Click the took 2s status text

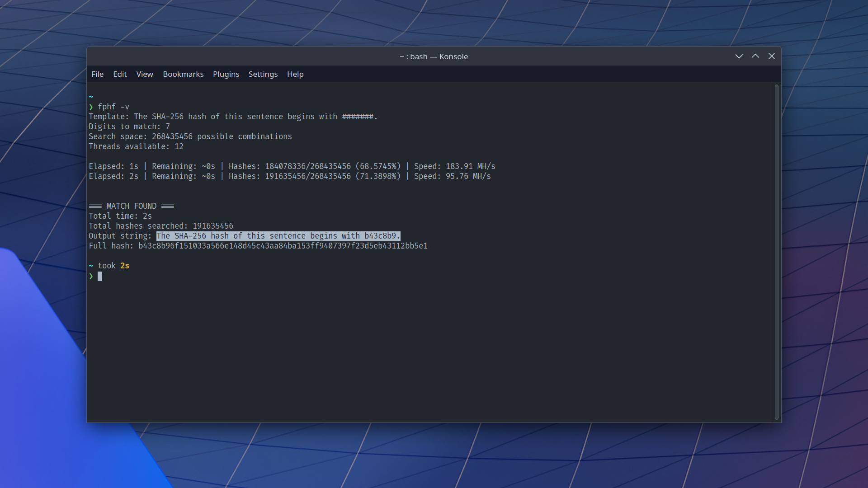click(x=113, y=266)
